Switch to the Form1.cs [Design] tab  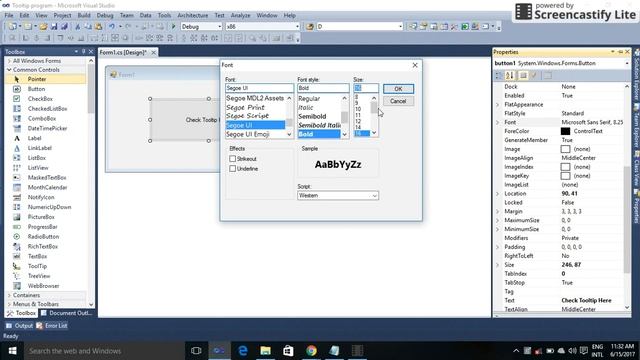click(x=123, y=53)
